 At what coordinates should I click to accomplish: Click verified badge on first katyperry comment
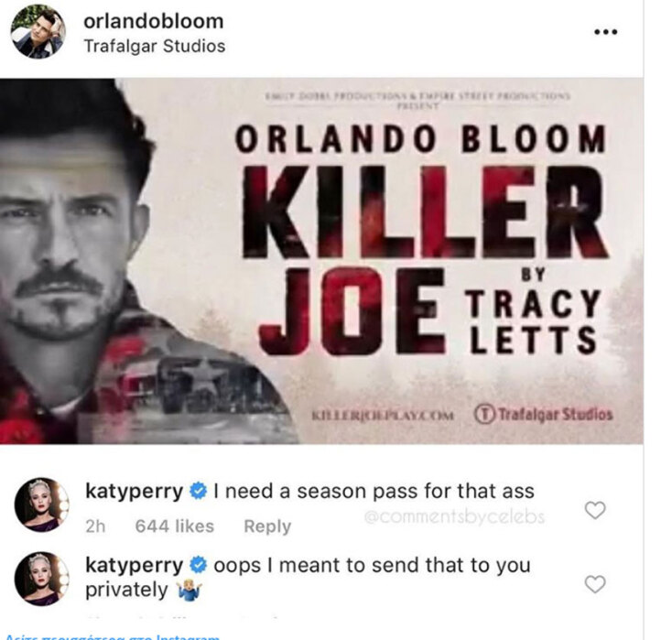click(198, 491)
